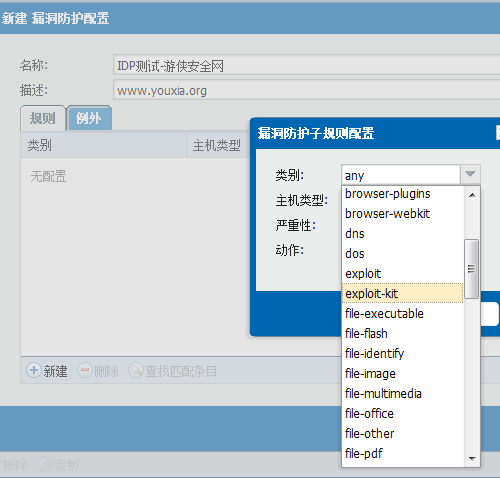Click the list scroll up arrow
The image size is (500, 478).
(472, 195)
